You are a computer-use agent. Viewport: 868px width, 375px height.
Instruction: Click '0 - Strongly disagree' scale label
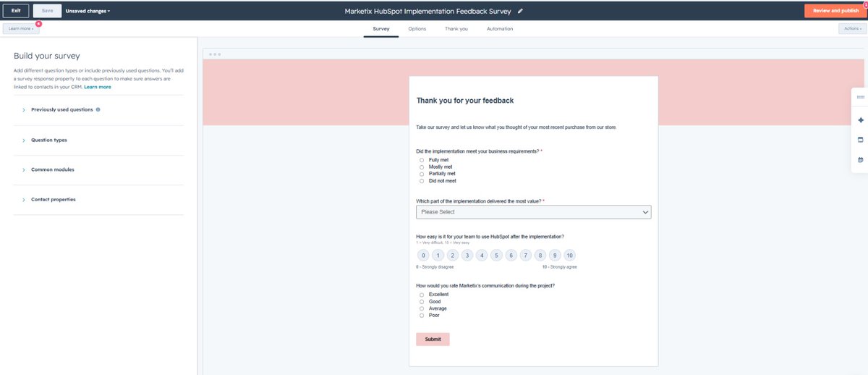coord(435,267)
